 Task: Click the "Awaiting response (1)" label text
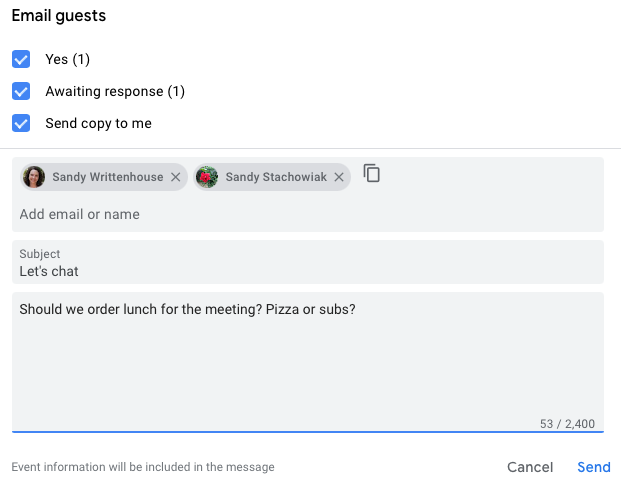pos(115,92)
